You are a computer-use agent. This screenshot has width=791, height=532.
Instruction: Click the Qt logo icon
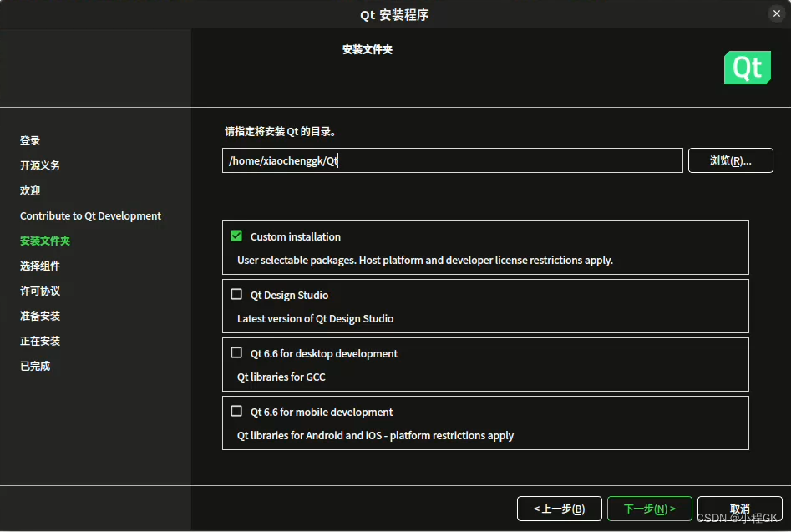pyautogui.click(x=747, y=68)
